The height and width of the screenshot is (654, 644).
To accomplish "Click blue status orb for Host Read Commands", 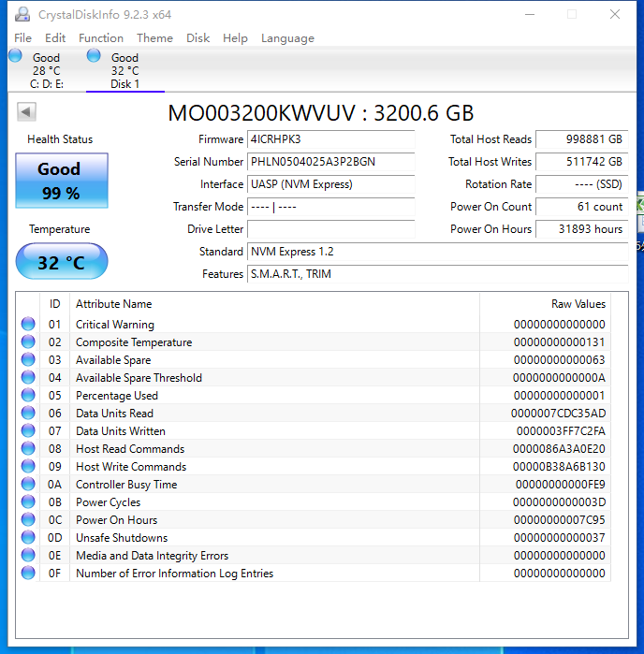I will [x=28, y=448].
